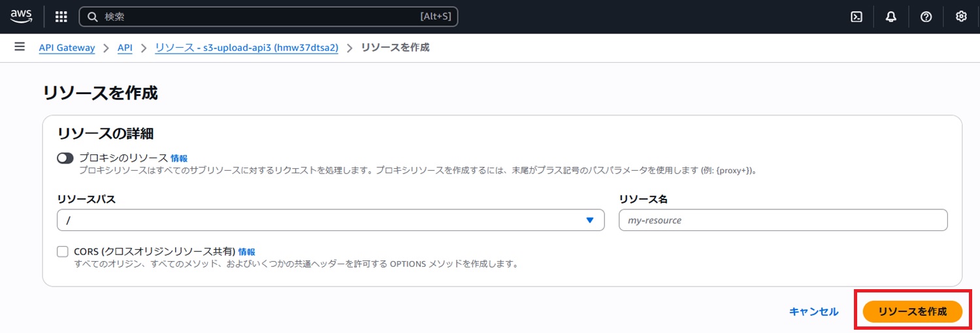The width and height of the screenshot is (980, 333).
Task: Go to API Gateway breadcrumb
Action: 67,48
